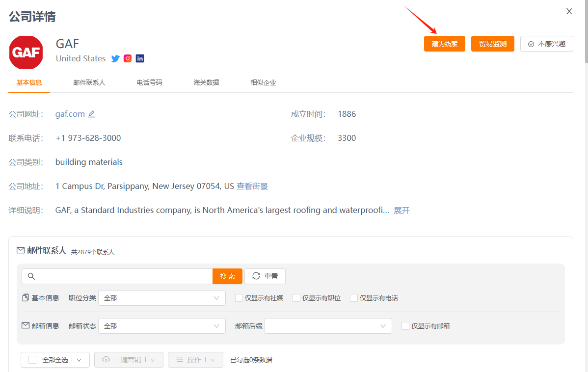
Task: Click the clipboard icon next to 基本信息 filter
Action: point(26,298)
